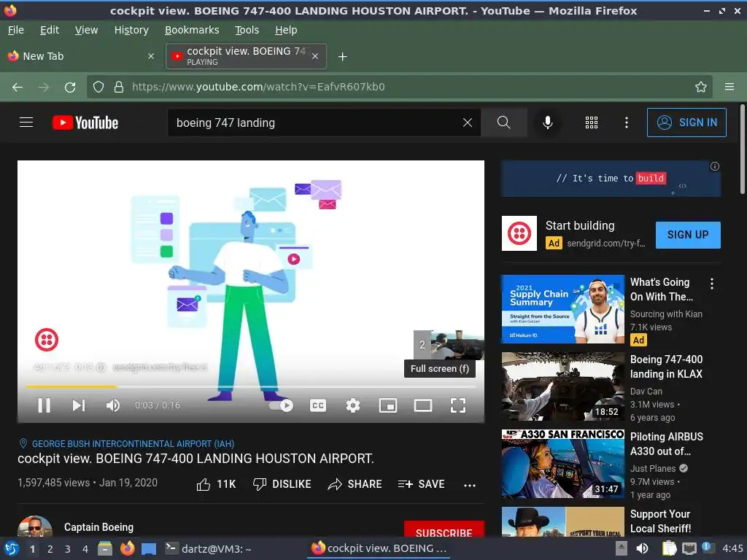
Task: Click the SIGN IN button
Action: coord(686,122)
